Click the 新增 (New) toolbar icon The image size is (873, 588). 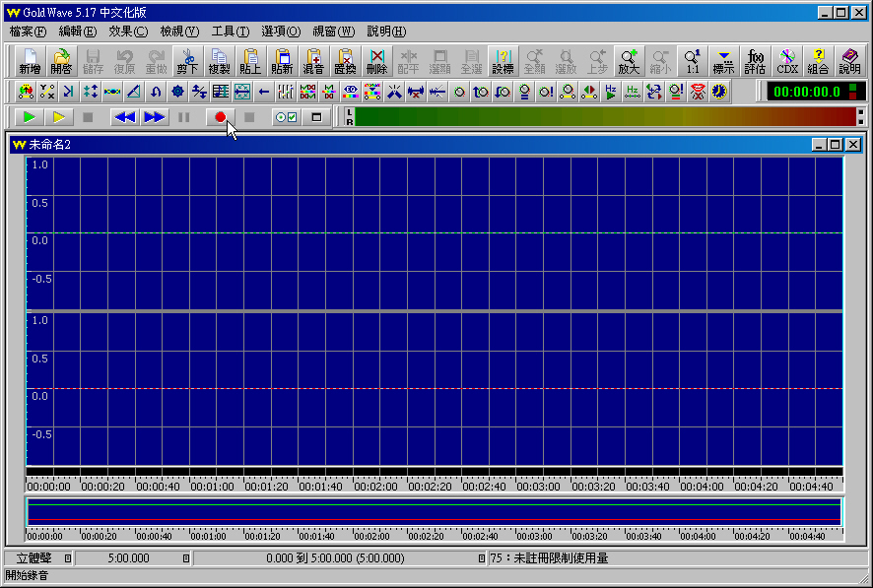click(30, 61)
